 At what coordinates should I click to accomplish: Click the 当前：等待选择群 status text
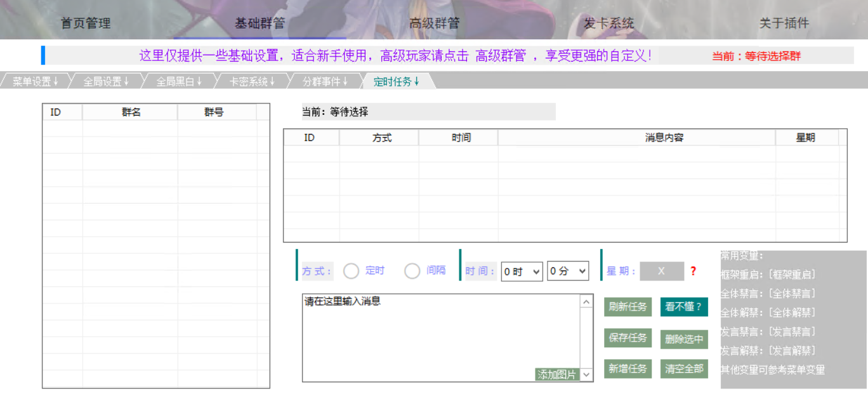(x=756, y=56)
